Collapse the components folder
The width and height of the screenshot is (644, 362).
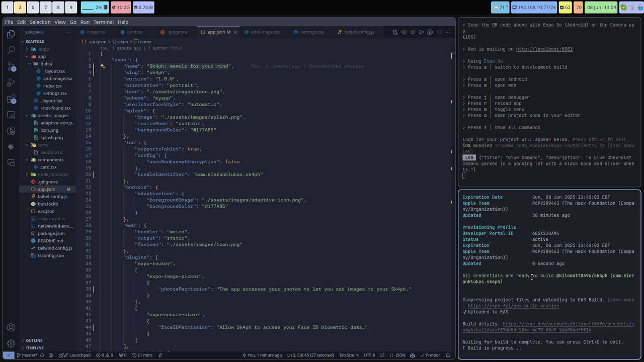point(50,160)
